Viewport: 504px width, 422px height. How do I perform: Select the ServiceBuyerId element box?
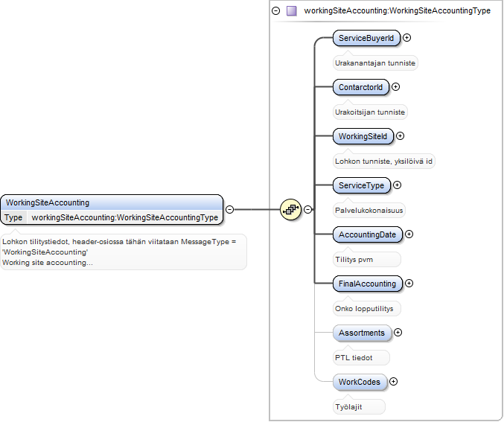click(366, 38)
